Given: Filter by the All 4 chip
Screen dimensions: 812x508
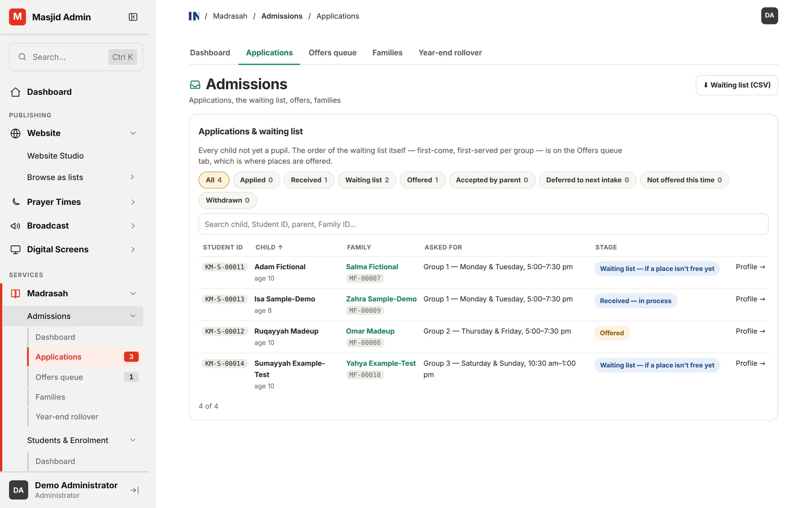Looking at the screenshot, I should point(214,180).
